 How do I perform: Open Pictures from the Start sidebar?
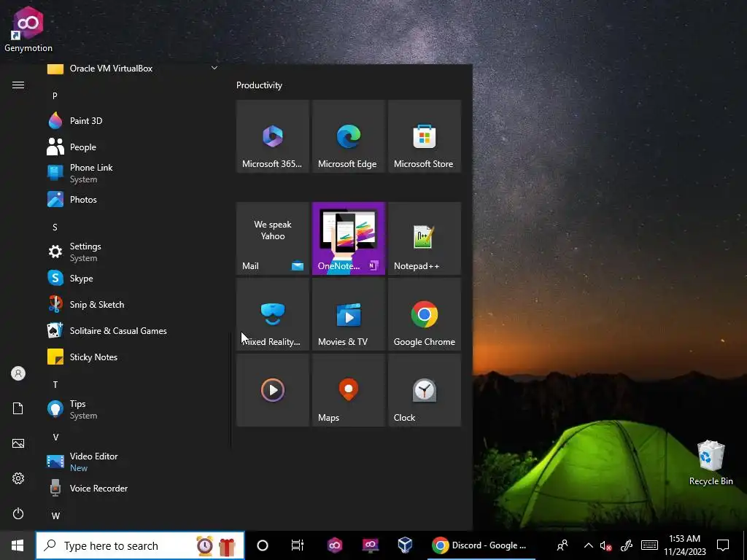click(18, 443)
